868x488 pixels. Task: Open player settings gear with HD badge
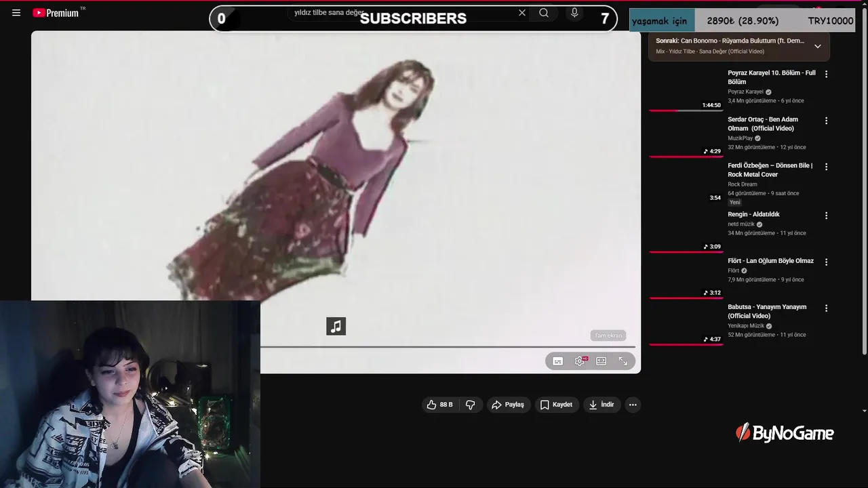point(580,361)
